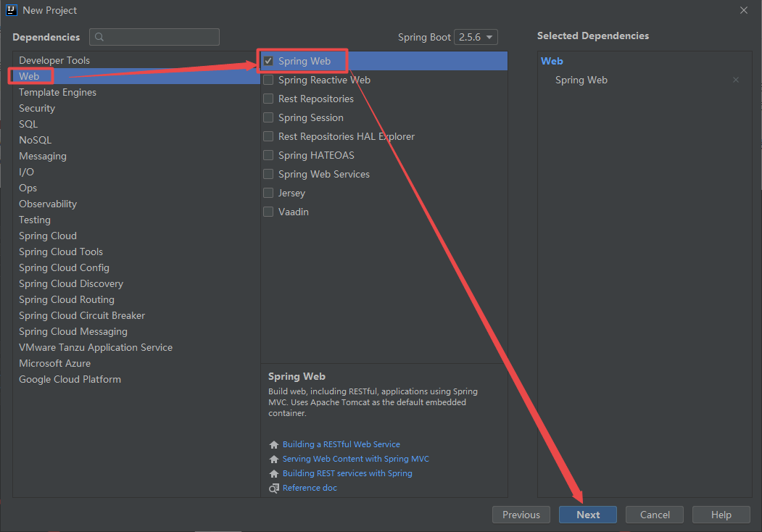Image resolution: width=762 pixels, height=532 pixels.
Task: Open the Reference doc link
Action: pos(310,488)
